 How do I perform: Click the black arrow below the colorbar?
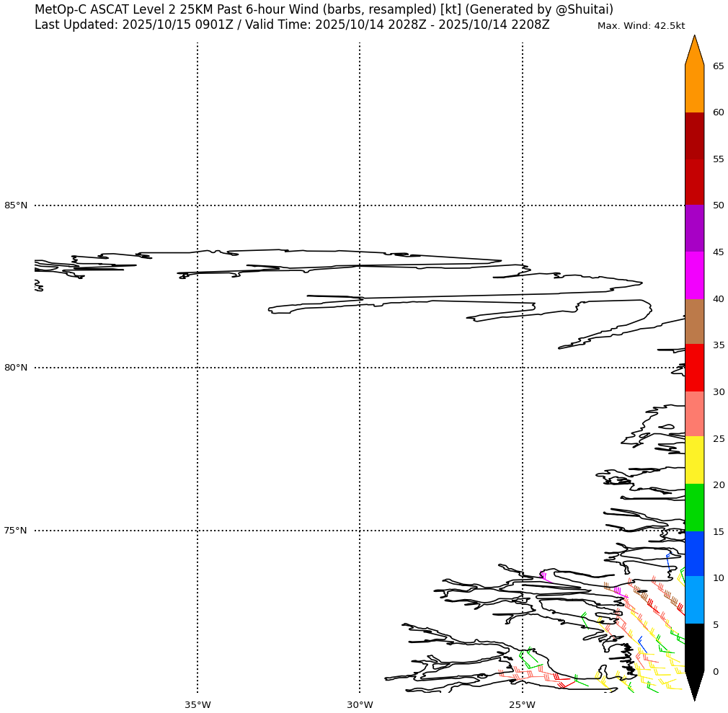(694, 685)
